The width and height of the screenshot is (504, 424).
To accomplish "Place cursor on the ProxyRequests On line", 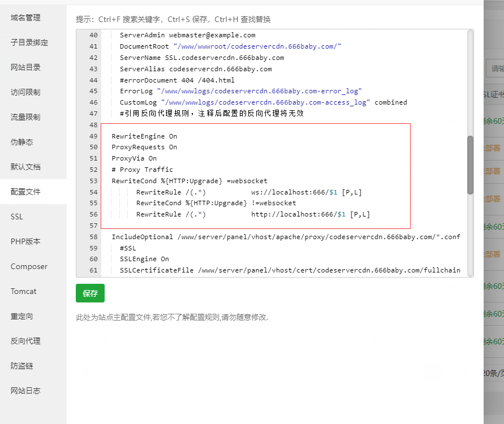I will [144, 147].
